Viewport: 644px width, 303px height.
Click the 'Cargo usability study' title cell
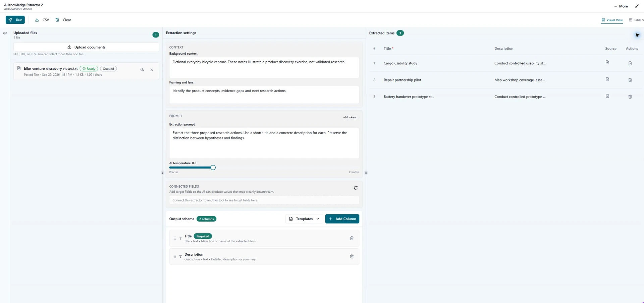pyautogui.click(x=400, y=63)
